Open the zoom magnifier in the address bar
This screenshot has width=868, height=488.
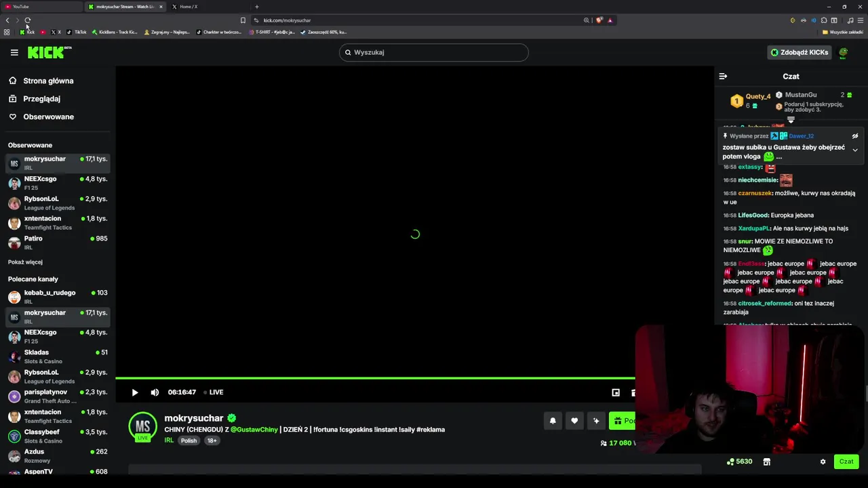[x=587, y=20]
